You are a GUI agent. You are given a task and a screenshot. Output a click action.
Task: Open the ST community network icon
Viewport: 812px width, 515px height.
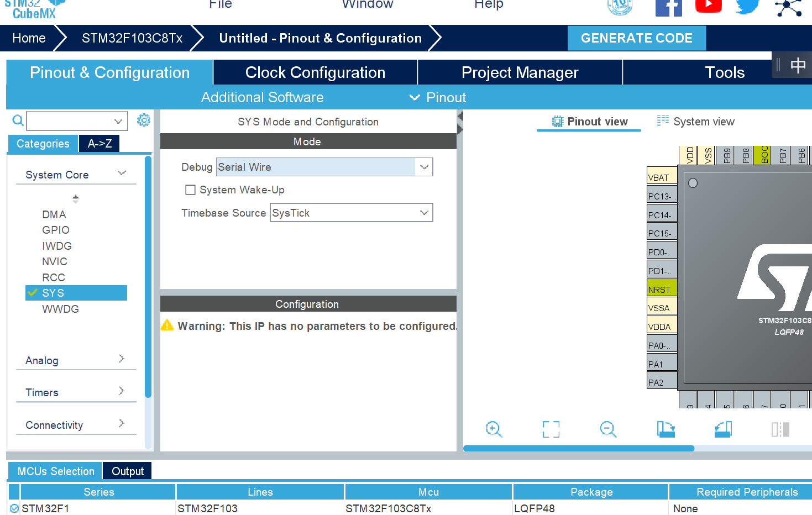point(788,8)
